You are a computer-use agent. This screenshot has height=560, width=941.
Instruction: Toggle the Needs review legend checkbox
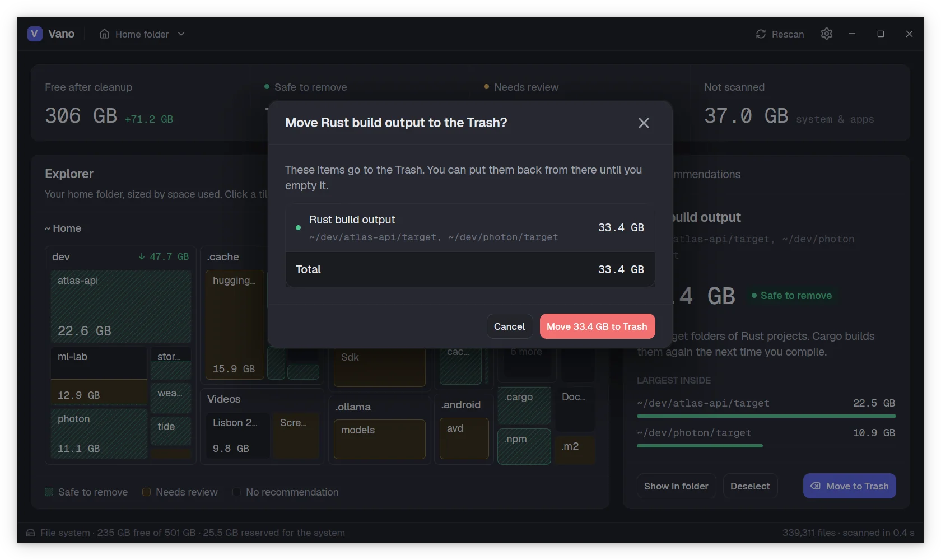146,492
